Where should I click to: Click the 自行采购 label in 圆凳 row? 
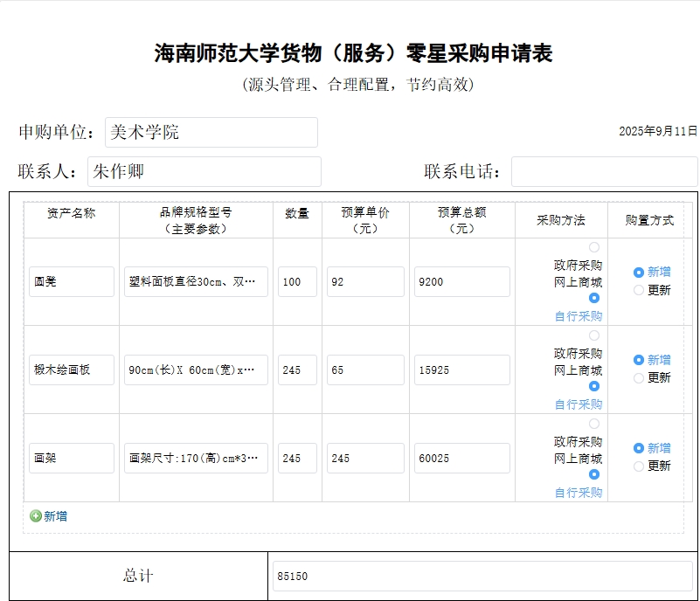coord(578,316)
